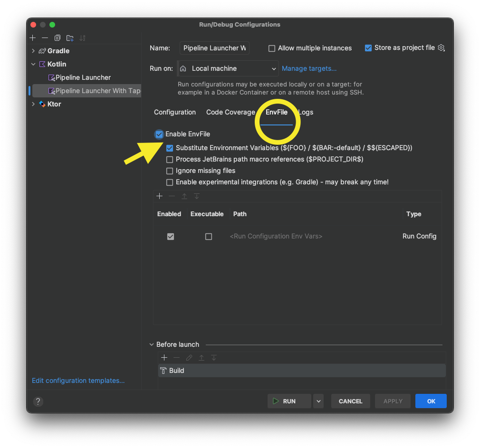Expand the Gradle tree node
480x448 pixels.
33,51
